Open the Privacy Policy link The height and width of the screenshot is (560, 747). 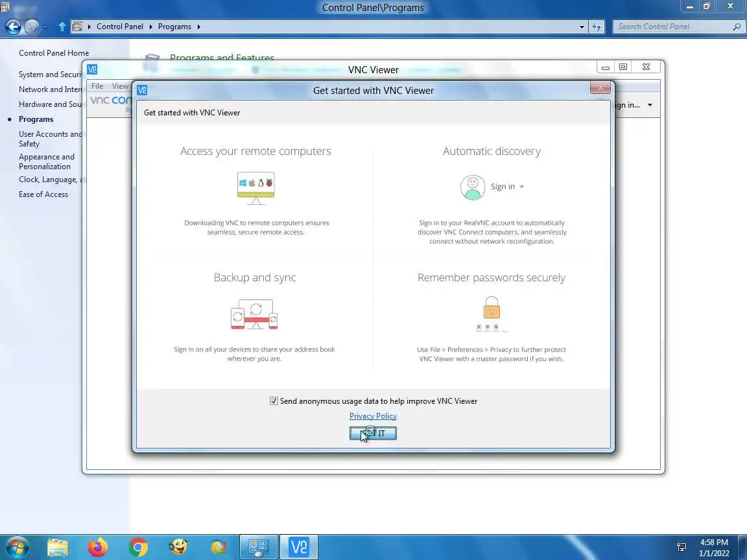point(373,415)
